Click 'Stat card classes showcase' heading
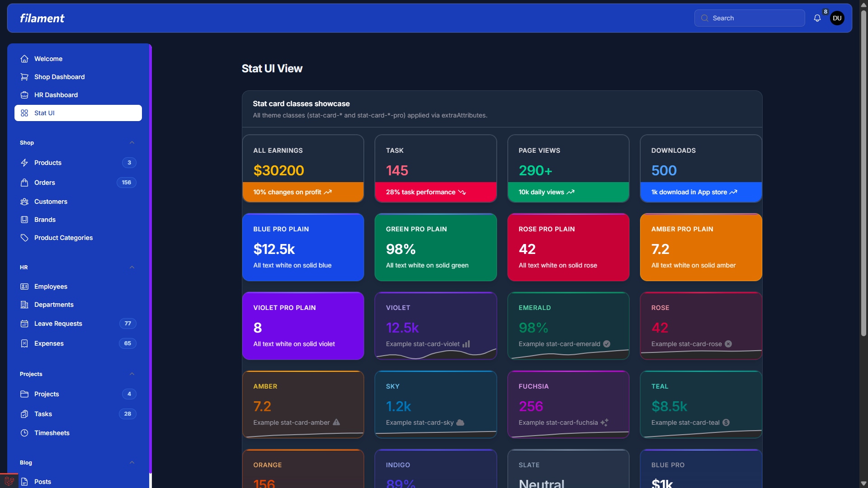The width and height of the screenshot is (868, 488). [301, 104]
